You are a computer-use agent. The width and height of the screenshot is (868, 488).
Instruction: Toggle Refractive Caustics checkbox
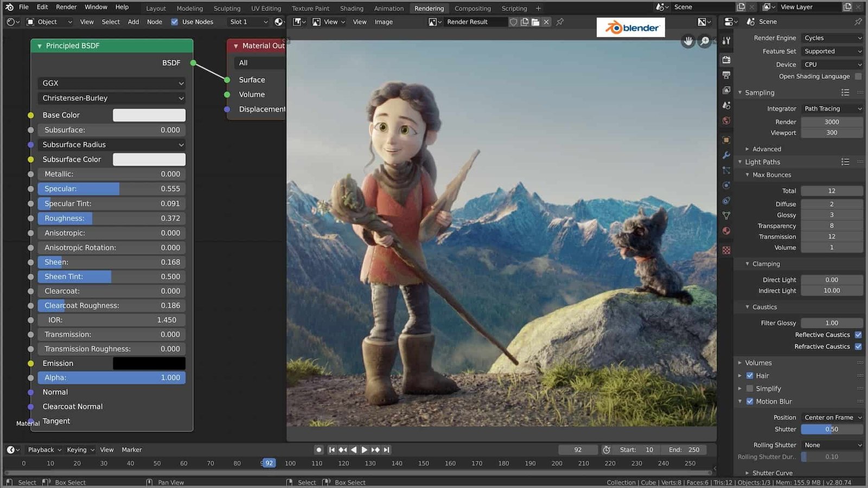(858, 346)
